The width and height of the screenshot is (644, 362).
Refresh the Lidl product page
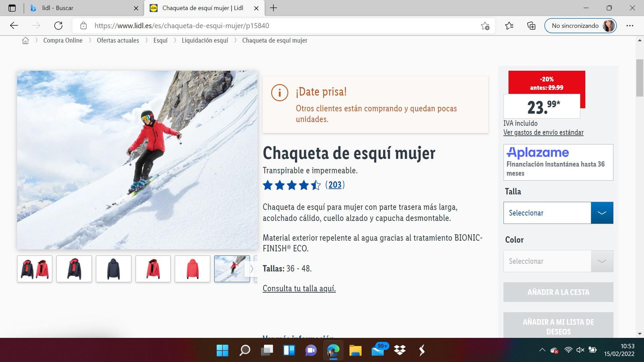tap(59, 25)
